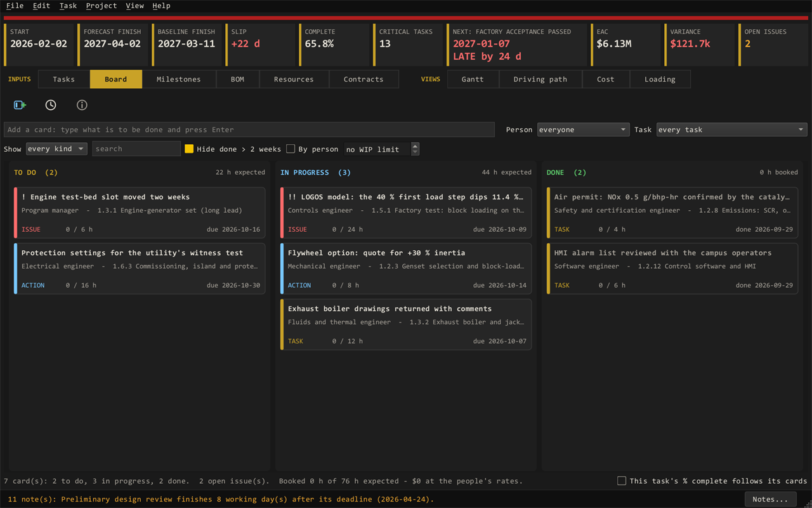Select the Flywheel option quote card
The image size is (812, 508).
pos(406,269)
